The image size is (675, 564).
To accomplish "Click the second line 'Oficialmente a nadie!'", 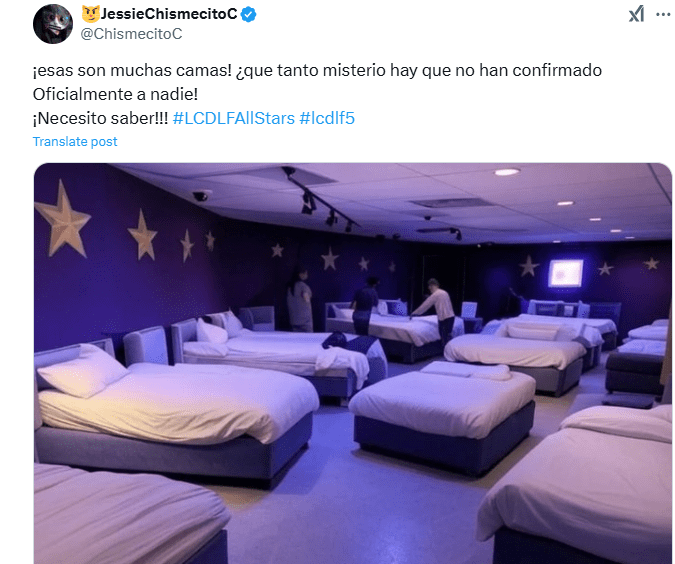I will click(x=115, y=94).
